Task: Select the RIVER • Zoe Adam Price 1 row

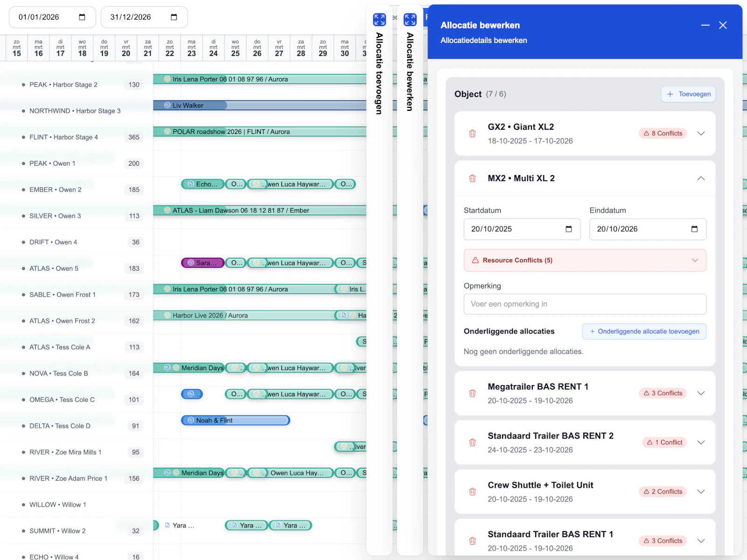Action: coord(77,479)
